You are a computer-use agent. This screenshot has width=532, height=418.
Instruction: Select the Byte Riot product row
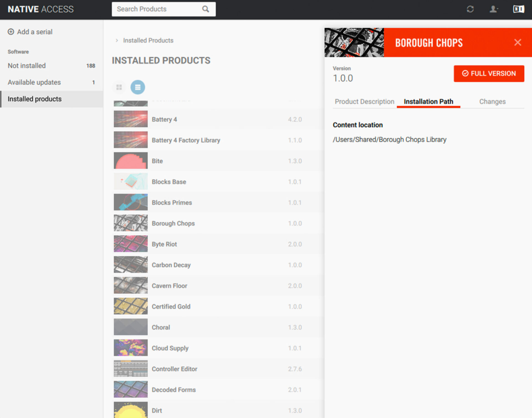click(x=164, y=244)
